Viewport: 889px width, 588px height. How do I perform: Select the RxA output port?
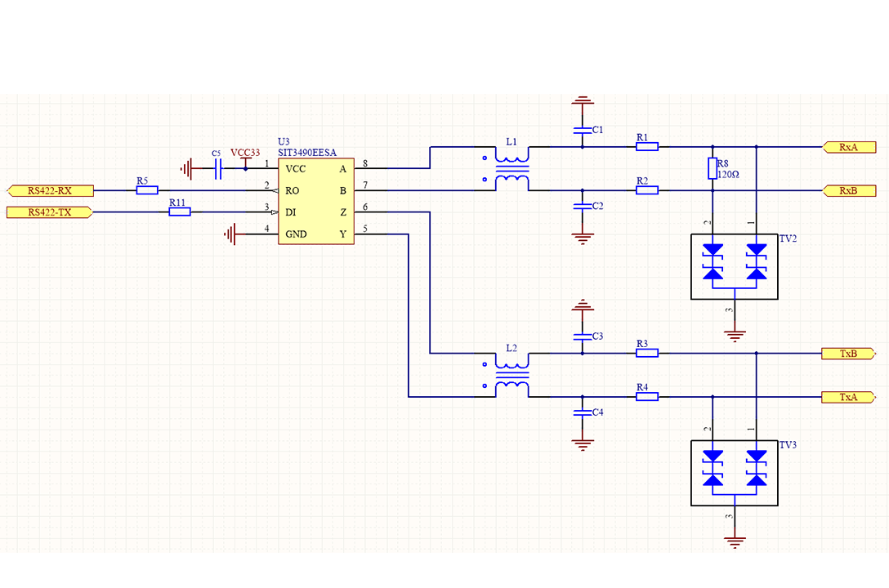850,147
